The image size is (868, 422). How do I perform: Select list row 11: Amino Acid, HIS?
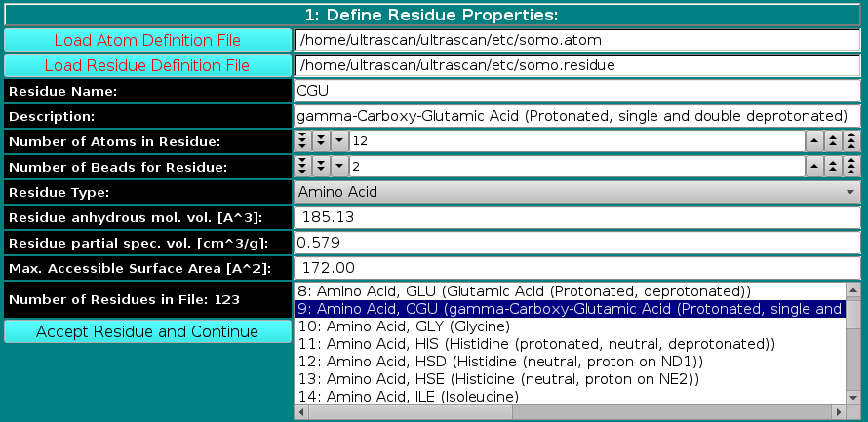click(571, 344)
